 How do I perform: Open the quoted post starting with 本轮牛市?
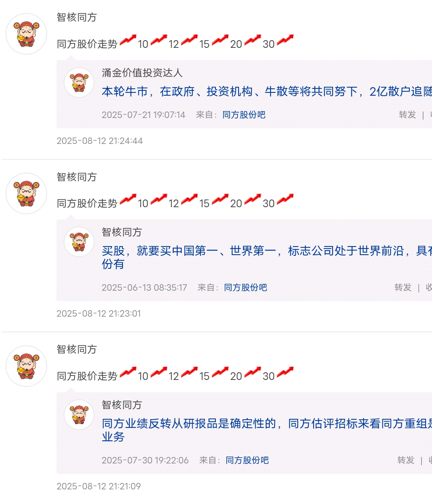[x=267, y=92]
